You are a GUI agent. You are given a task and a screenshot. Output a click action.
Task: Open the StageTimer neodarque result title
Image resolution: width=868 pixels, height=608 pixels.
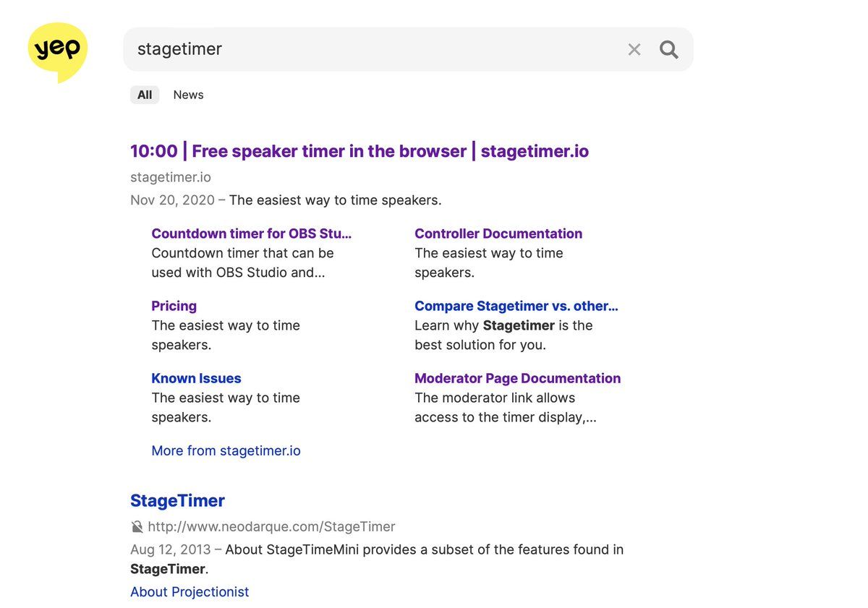[177, 500]
